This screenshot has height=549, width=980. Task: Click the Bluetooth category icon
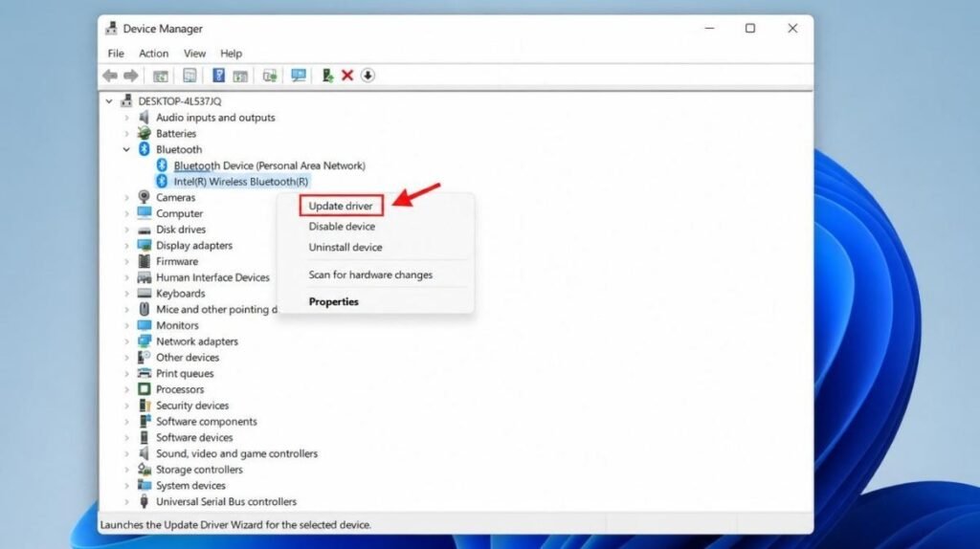145,149
